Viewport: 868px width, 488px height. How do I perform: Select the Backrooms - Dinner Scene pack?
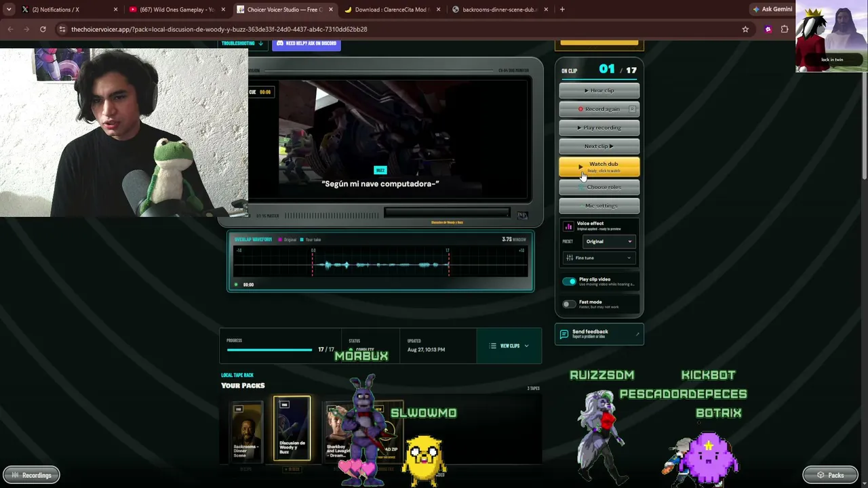(x=245, y=431)
